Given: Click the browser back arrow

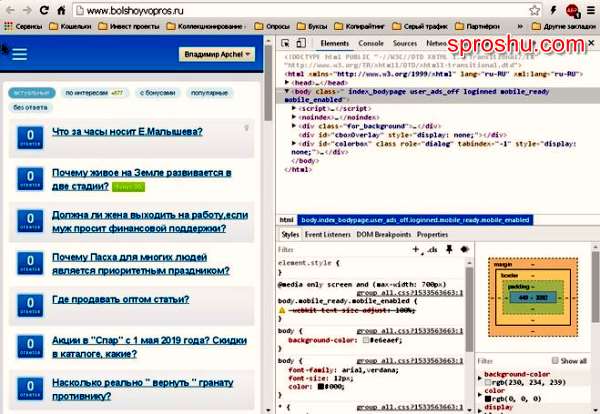Looking at the screenshot, I should click(9, 9).
